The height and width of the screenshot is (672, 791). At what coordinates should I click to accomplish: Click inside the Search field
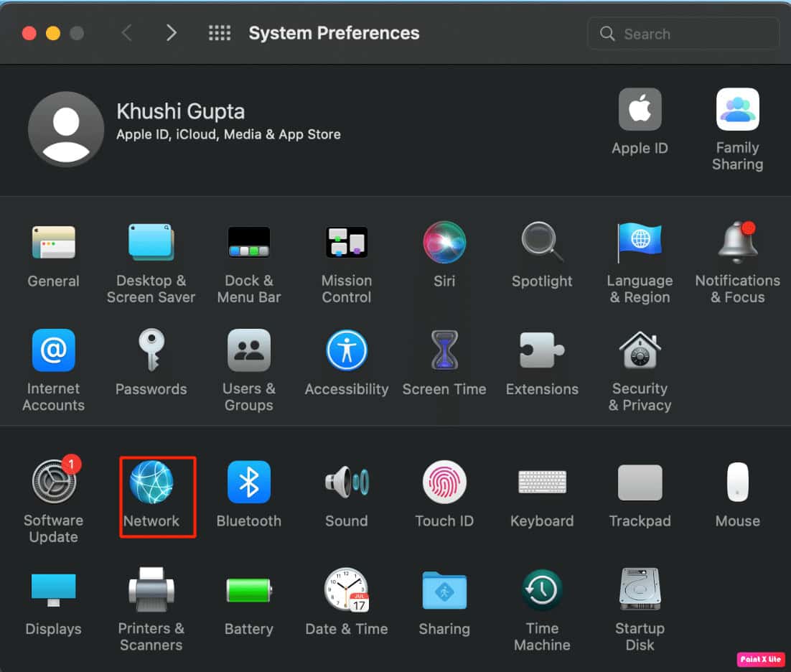pyautogui.click(x=682, y=33)
